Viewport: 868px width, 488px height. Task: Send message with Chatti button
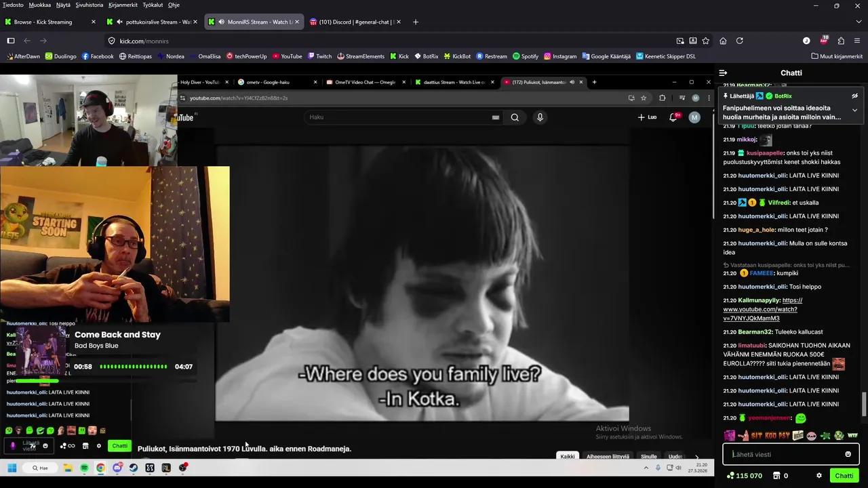point(844,476)
